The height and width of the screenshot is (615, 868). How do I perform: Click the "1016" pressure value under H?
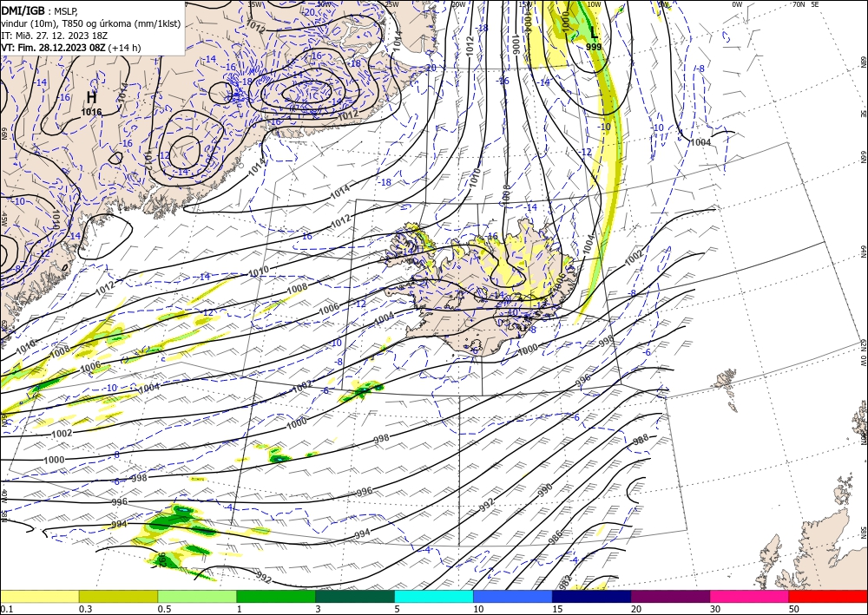tap(91, 112)
